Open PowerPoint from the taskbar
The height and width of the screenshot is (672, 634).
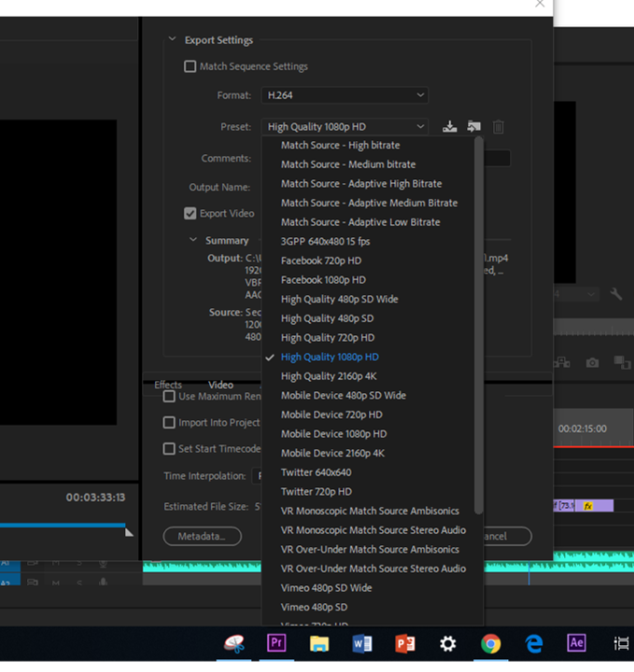pyautogui.click(x=405, y=643)
